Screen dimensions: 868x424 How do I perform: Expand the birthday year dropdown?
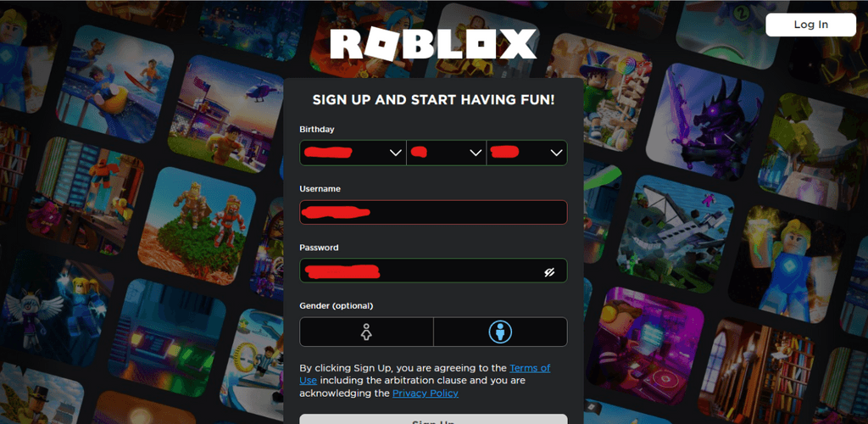pyautogui.click(x=527, y=153)
